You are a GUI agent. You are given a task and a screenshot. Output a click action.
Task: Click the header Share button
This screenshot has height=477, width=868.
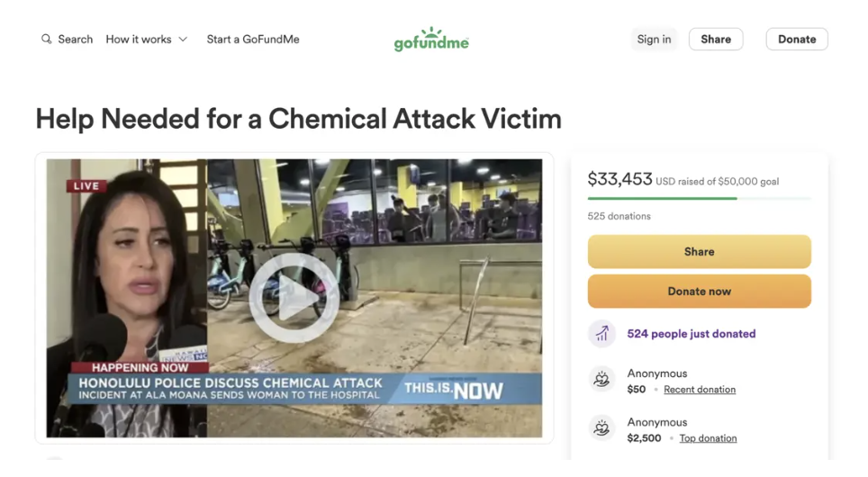(716, 40)
